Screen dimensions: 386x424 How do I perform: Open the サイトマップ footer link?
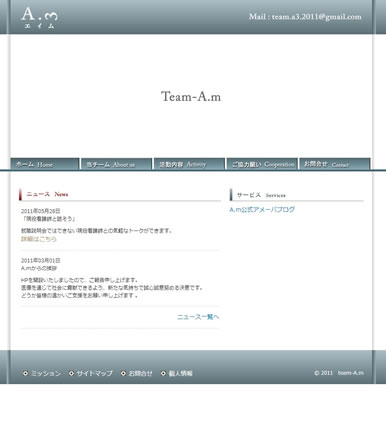point(95,373)
